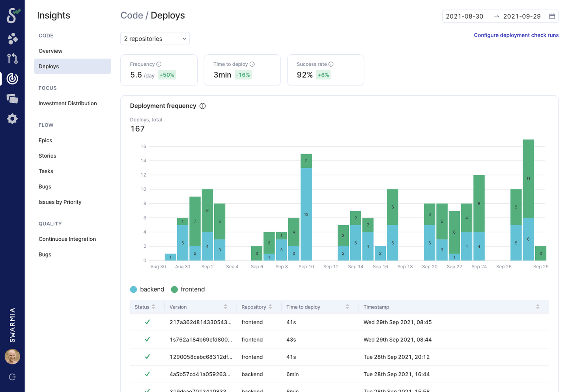Click the Frequency info tooltip icon
Viewport: 568px width, 392px height.
click(x=159, y=64)
